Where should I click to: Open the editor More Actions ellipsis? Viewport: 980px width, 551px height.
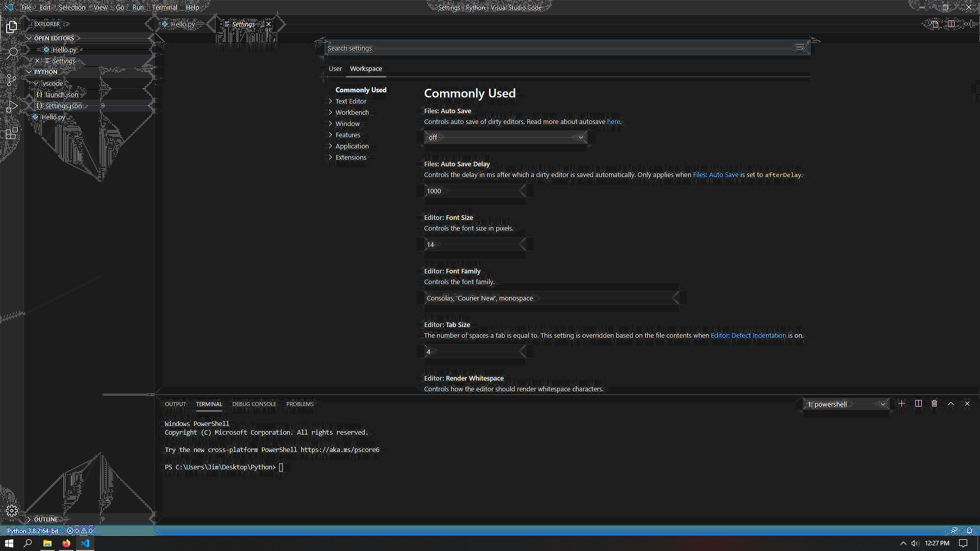(x=967, y=24)
